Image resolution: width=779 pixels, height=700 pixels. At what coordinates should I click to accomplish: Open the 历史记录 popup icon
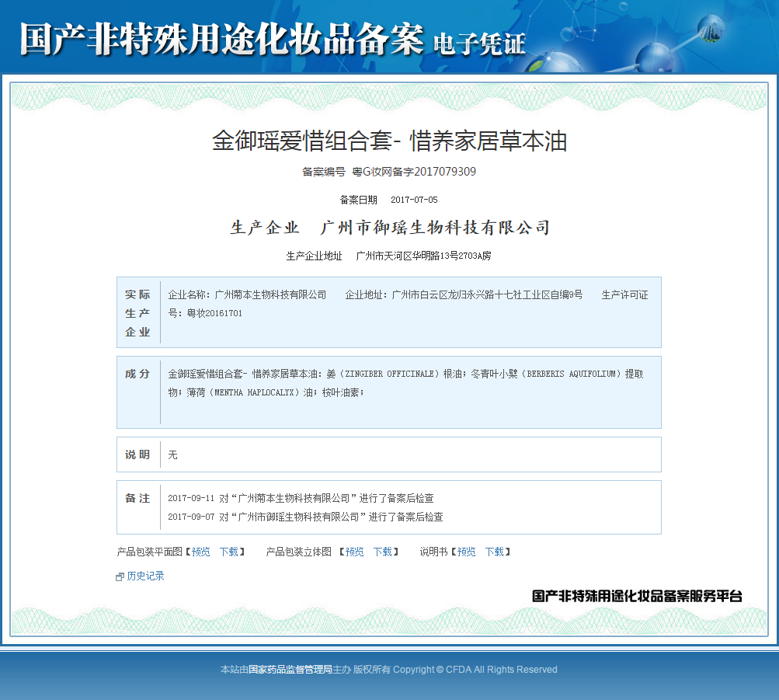(x=120, y=576)
